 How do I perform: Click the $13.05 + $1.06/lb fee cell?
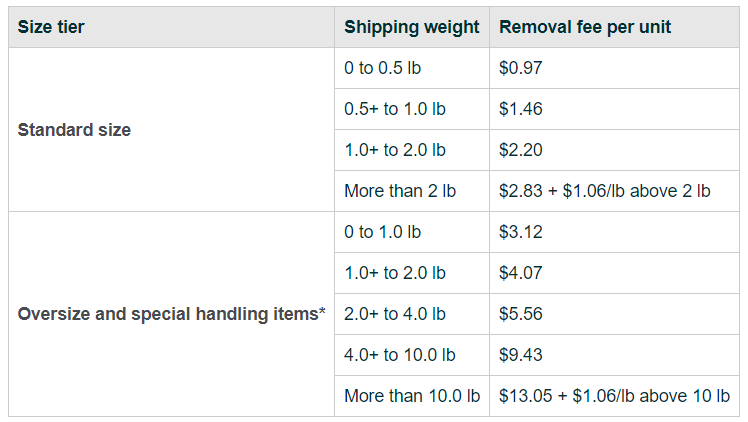coord(614,396)
